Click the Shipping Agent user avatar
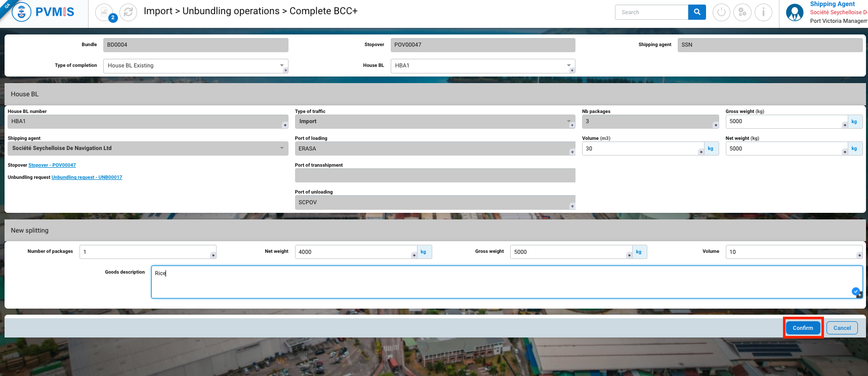Image resolution: width=868 pixels, height=376 pixels. tap(795, 12)
